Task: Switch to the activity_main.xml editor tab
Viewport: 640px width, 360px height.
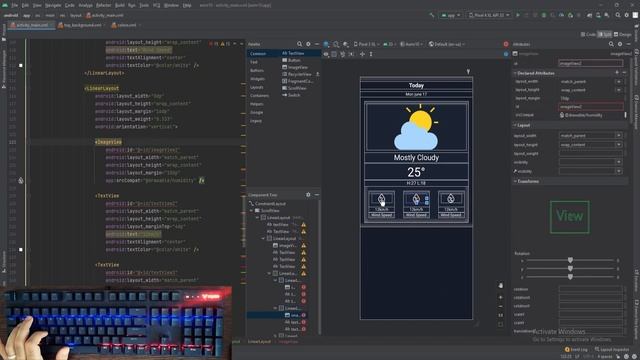Action: (32, 25)
